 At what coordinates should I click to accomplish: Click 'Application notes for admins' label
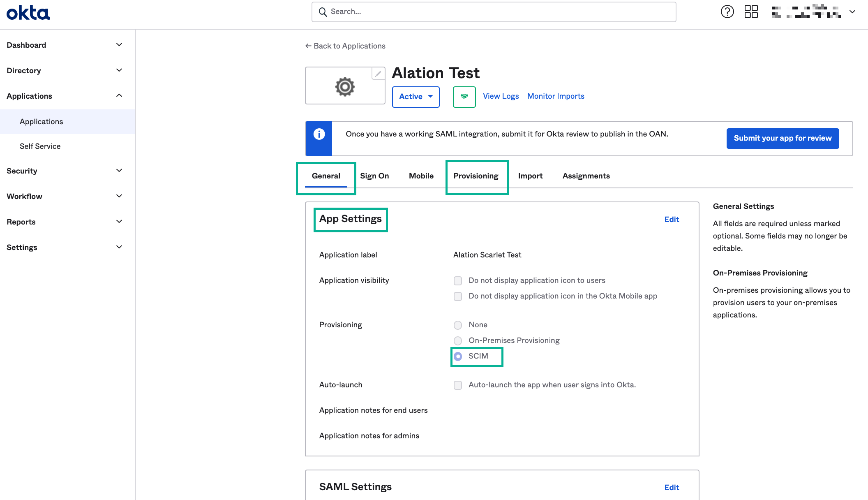tap(369, 436)
